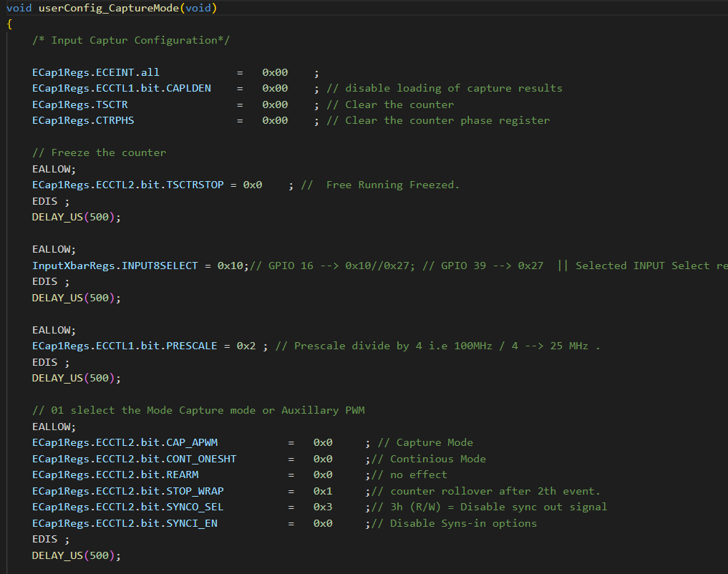Click the Input Captur Configuration comment
Image resolution: width=728 pixels, height=574 pixels.
131,40
